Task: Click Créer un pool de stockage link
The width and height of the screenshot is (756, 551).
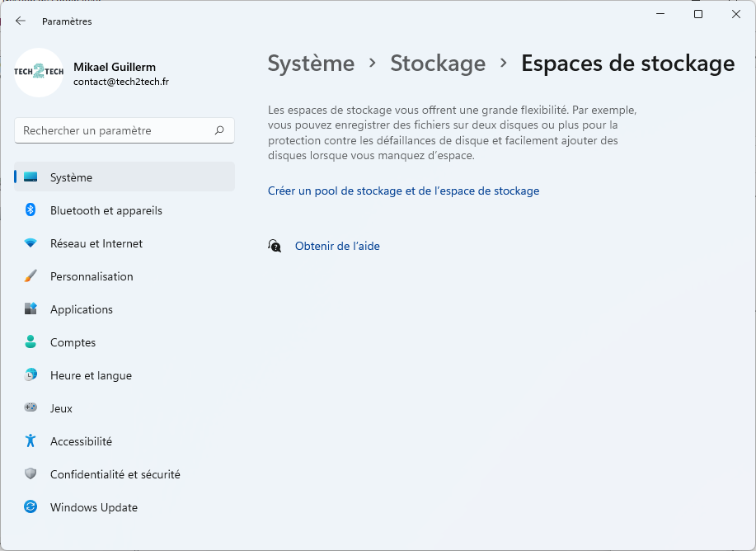Action: tap(403, 191)
